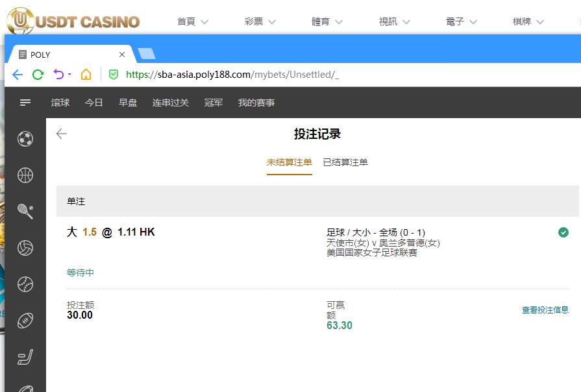
Task: Open the ice hockey stick category
Action: click(25, 357)
